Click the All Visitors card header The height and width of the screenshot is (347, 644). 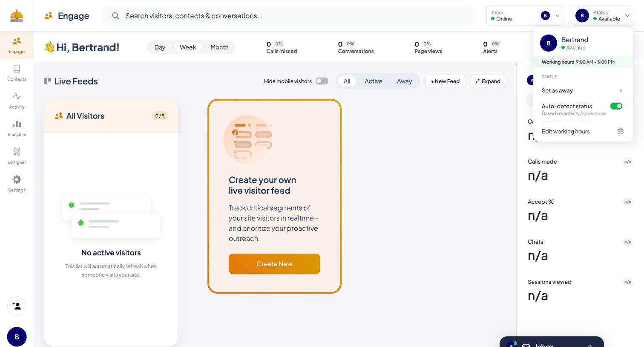(x=111, y=116)
